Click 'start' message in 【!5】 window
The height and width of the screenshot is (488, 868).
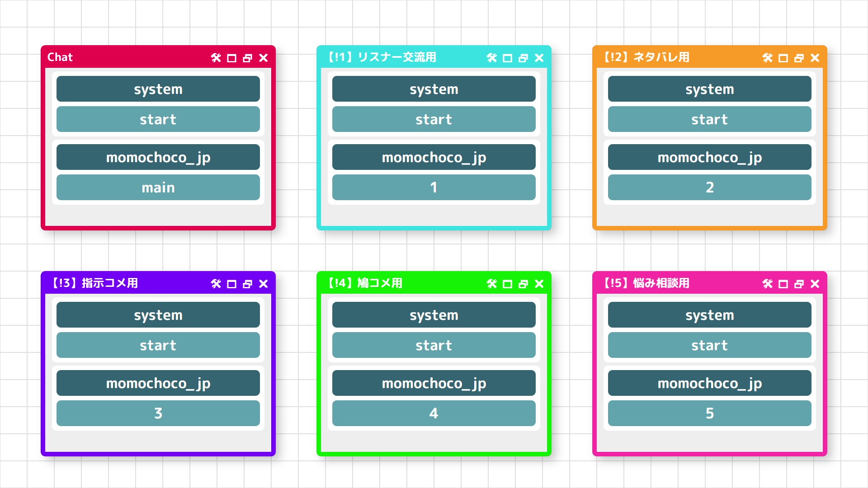[x=710, y=345]
